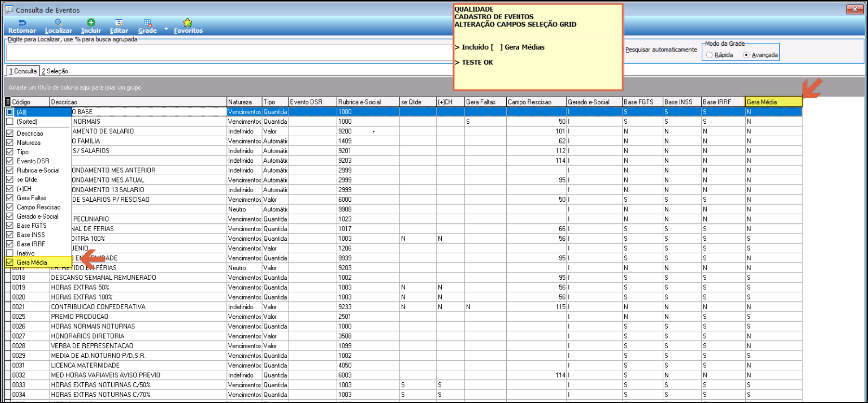Uncheck the Base IRRF column checkbox

10,244
